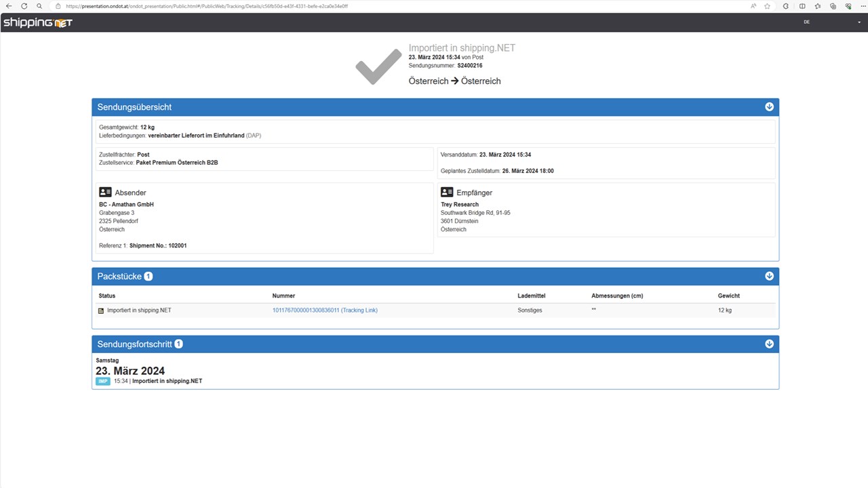Click the Packstücke count badge
The image size is (868, 488).
pyautogui.click(x=149, y=277)
